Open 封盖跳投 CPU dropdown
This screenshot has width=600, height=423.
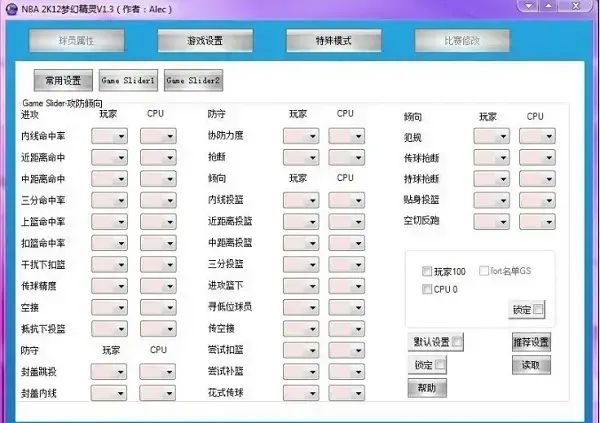click(158, 372)
